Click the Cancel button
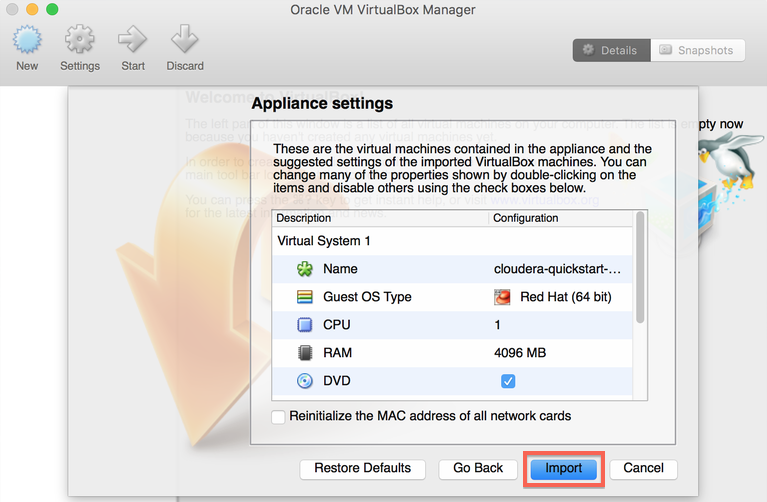 tap(644, 469)
